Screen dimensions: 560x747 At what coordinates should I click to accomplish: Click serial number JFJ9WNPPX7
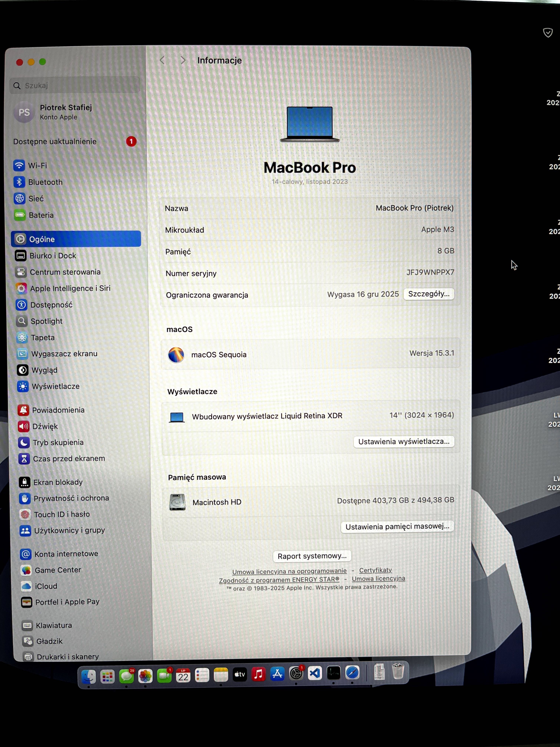point(430,272)
